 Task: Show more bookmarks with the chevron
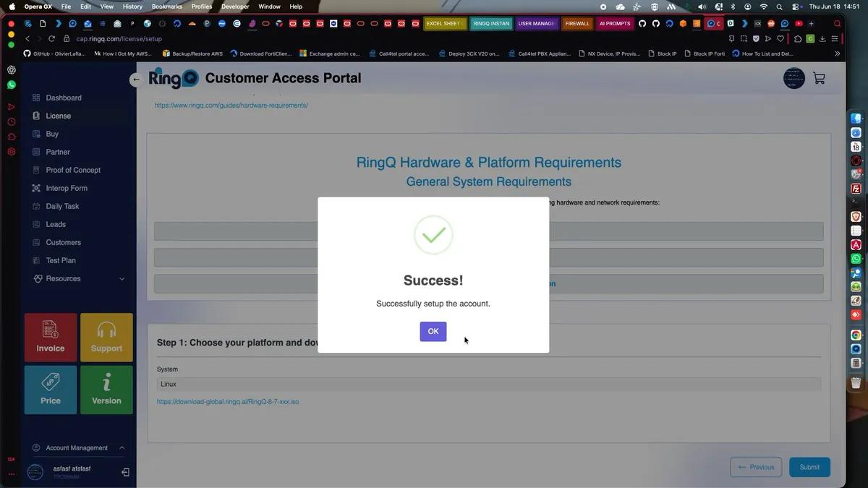coord(837,53)
